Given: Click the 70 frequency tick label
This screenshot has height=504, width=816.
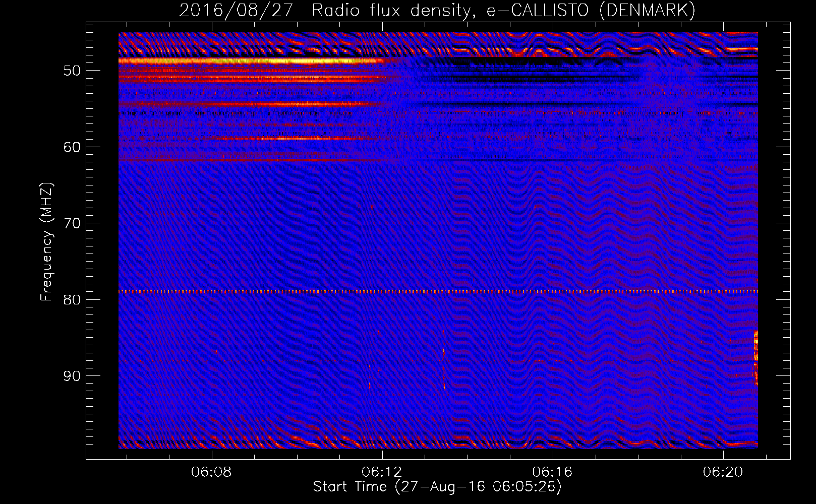Looking at the screenshot, I should (x=72, y=223).
